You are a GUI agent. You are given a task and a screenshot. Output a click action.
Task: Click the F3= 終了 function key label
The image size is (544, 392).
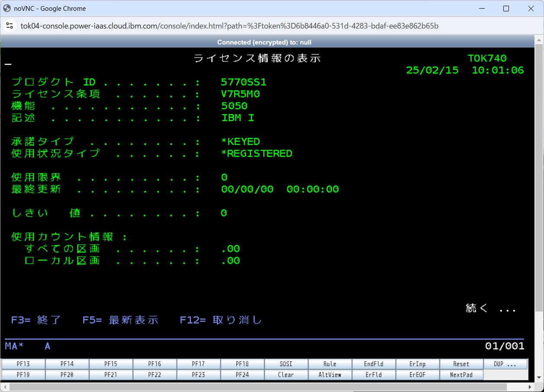pos(36,320)
